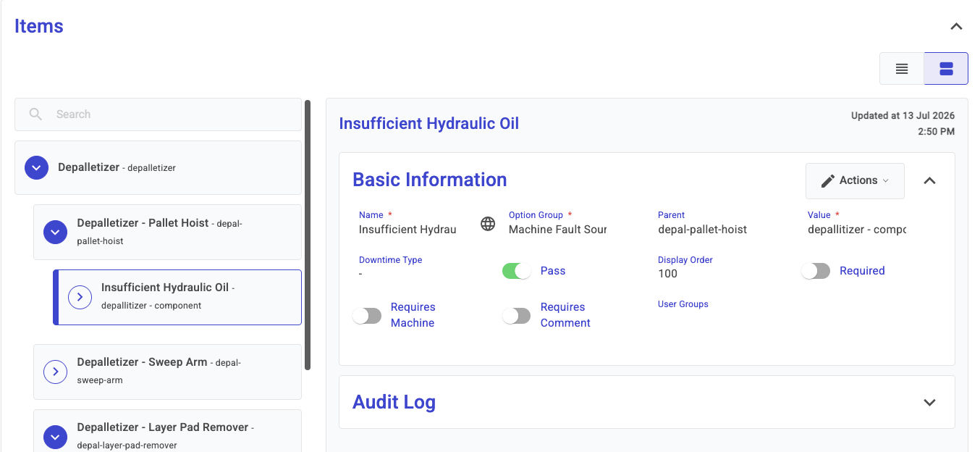The height and width of the screenshot is (452, 980).
Task: Select Depalletizer - Sweep Arm row
Action: point(167,372)
